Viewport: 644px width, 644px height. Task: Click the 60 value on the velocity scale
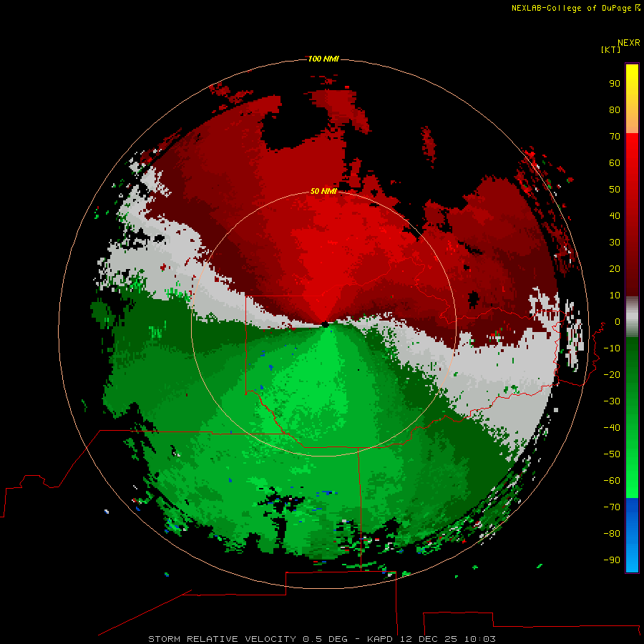click(x=615, y=163)
